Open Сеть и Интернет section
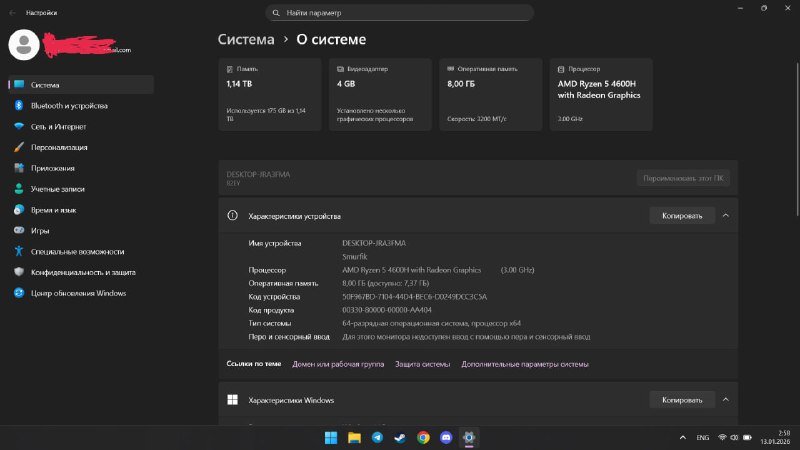The height and width of the screenshot is (450, 800). [x=81, y=127]
